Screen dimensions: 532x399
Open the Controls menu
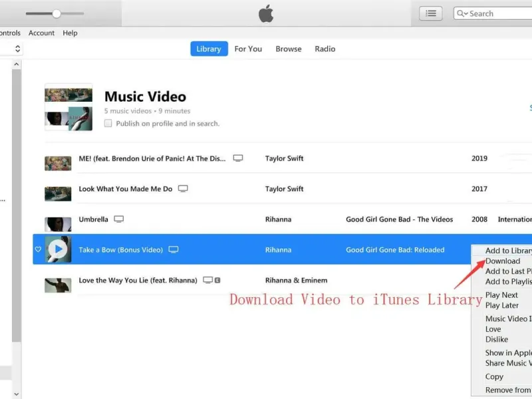[10, 33]
